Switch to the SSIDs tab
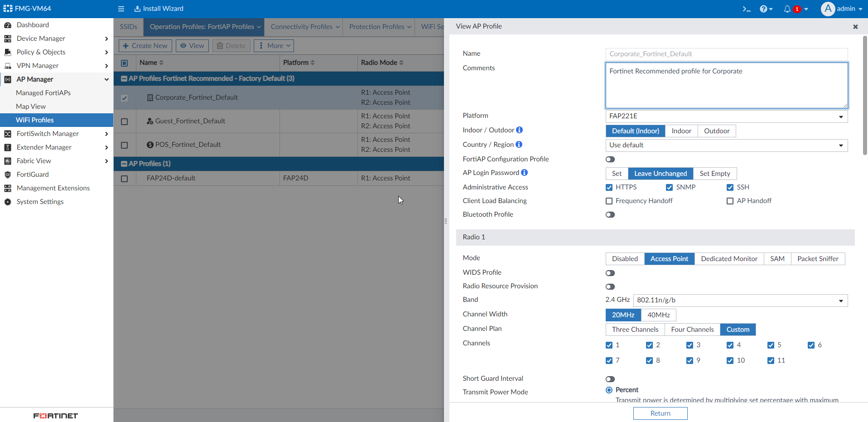The width and height of the screenshot is (868, 422). (x=128, y=27)
